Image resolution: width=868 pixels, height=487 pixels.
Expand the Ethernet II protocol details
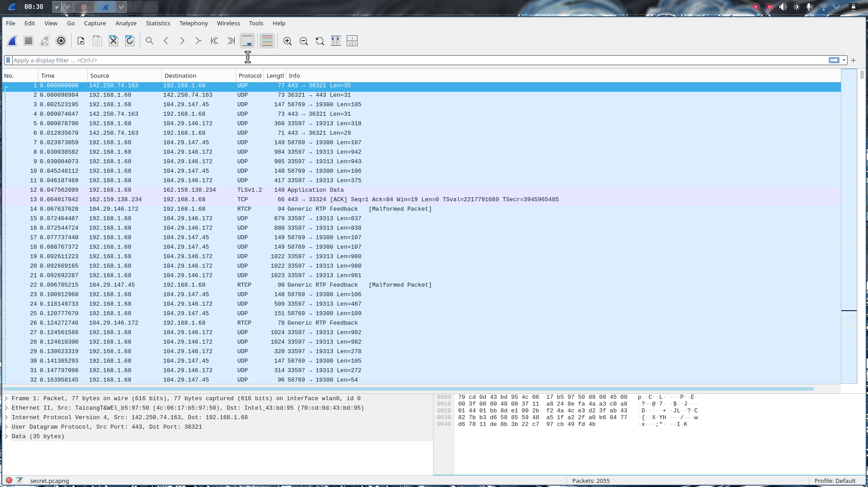point(6,407)
